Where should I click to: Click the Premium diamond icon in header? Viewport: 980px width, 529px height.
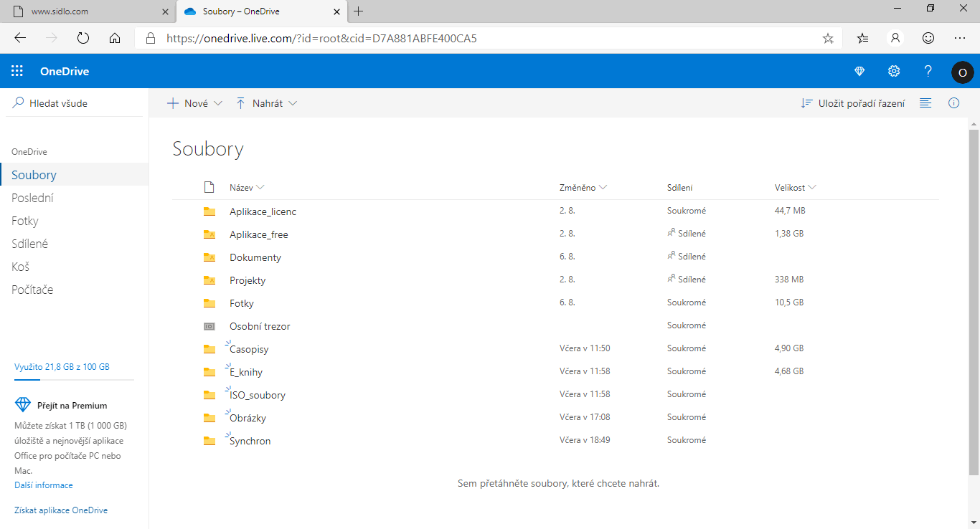point(859,71)
